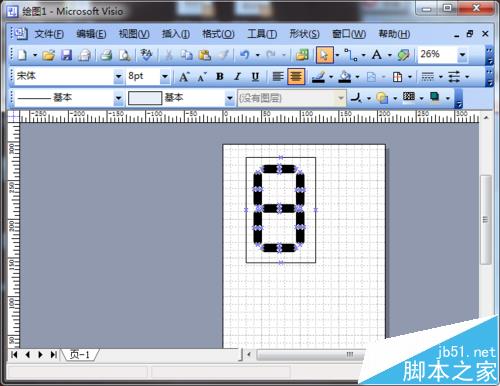Screen dimensions: 500x386
Task: Expand the Undo history arrow
Action: point(257,55)
